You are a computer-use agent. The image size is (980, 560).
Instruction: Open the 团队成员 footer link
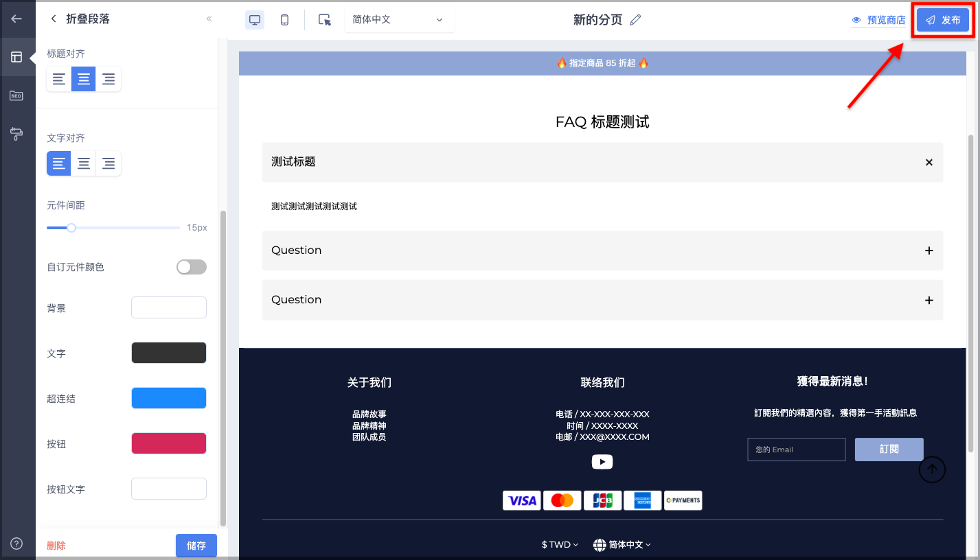[369, 436]
